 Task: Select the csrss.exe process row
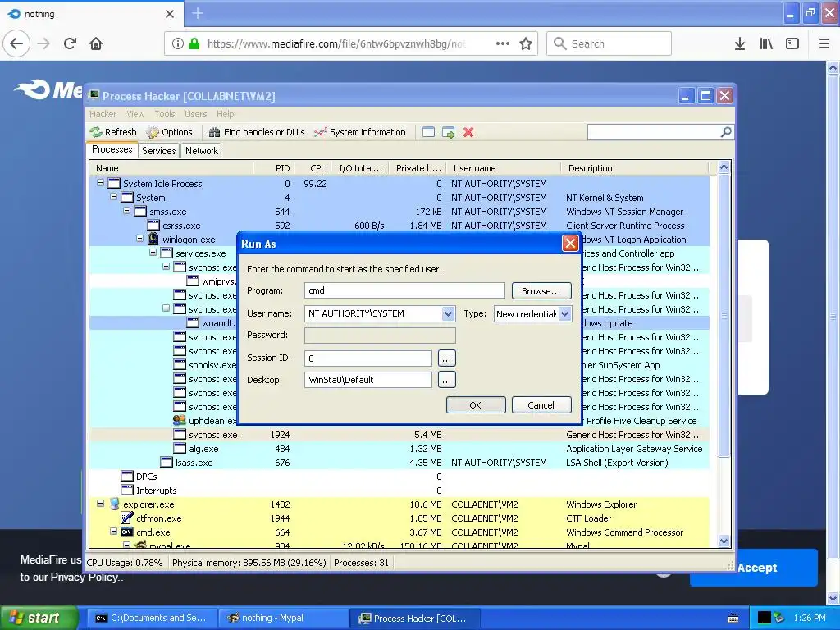click(399, 226)
